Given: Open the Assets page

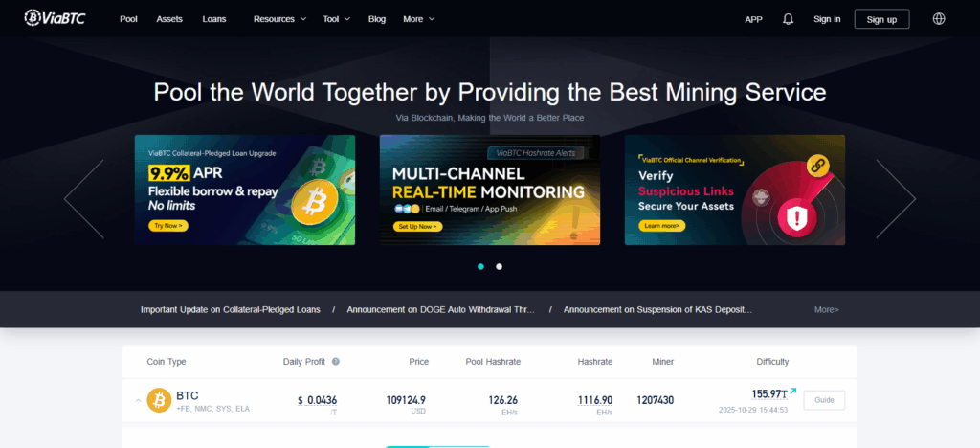Looking at the screenshot, I should coord(169,19).
